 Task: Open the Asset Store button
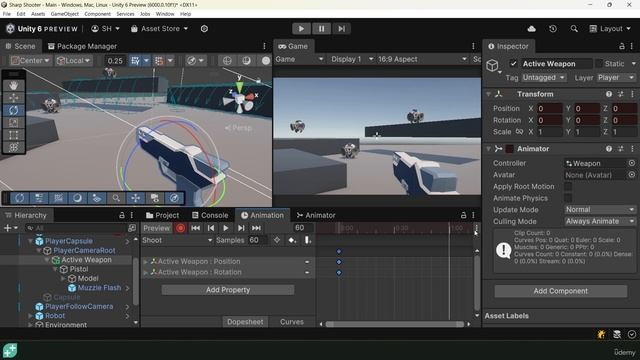point(159,29)
